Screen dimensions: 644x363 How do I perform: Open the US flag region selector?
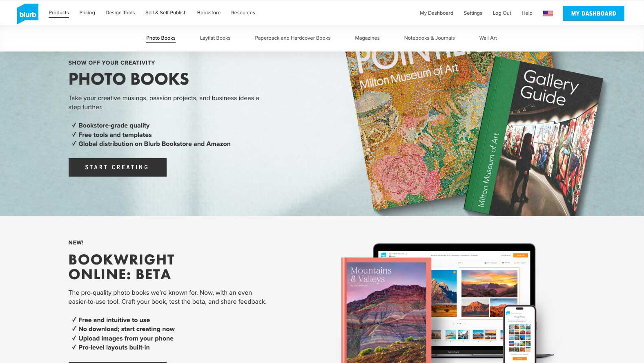(x=548, y=13)
